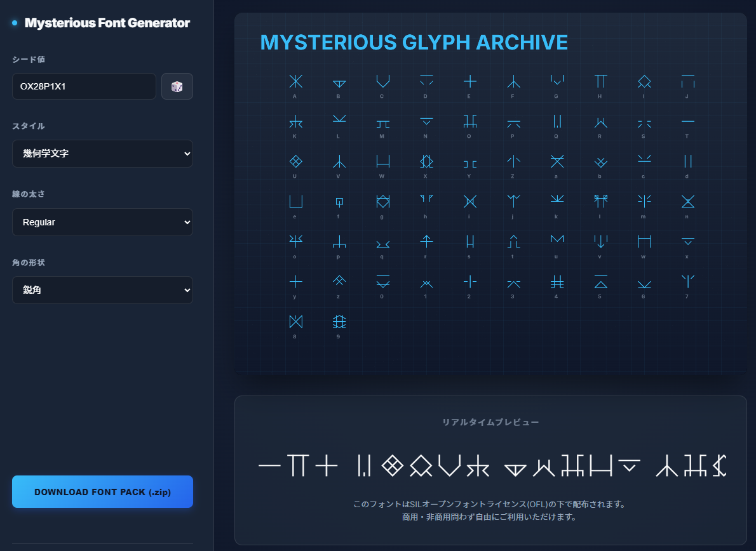
Task: Select the glyph labeled U
Action: point(295,161)
